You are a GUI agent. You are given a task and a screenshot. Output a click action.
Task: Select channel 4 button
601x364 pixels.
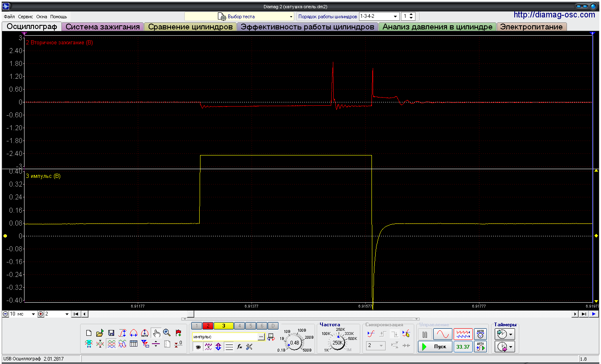click(x=239, y=326)
